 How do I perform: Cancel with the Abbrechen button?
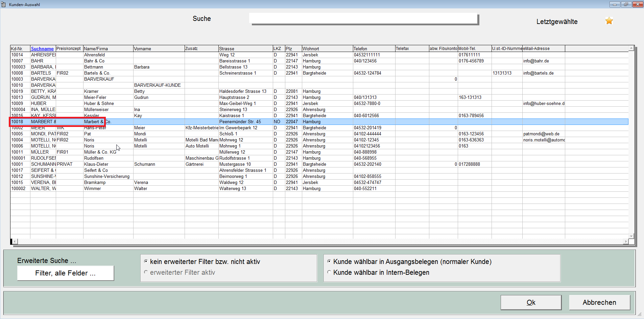(599, 302)
